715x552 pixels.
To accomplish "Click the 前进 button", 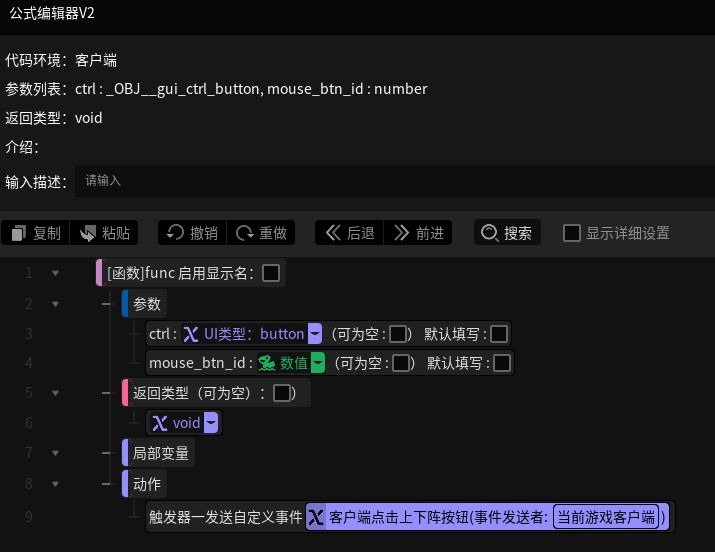I will (x=418, y=233).
